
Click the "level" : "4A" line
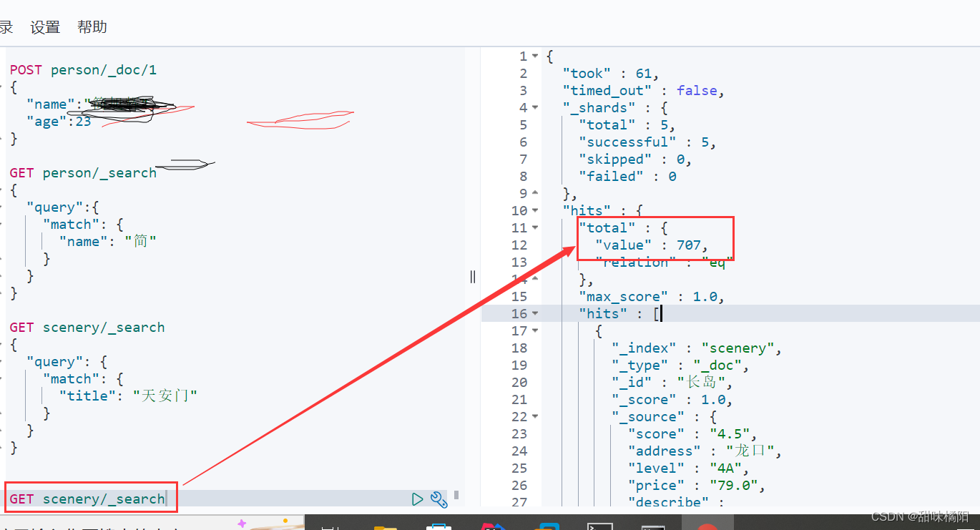[689, 468]
